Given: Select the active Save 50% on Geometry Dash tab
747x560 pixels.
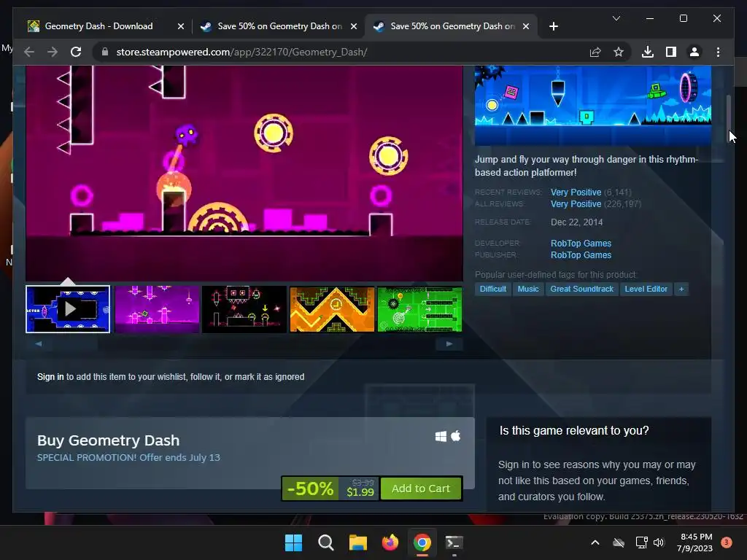Looking at the screenshot, I should click(452, 26).
